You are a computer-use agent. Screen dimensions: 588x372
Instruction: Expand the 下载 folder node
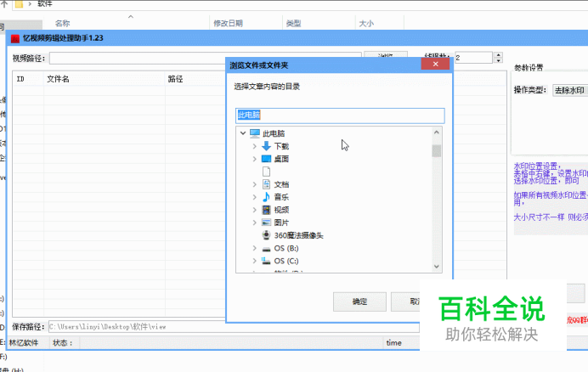[255, 146]
